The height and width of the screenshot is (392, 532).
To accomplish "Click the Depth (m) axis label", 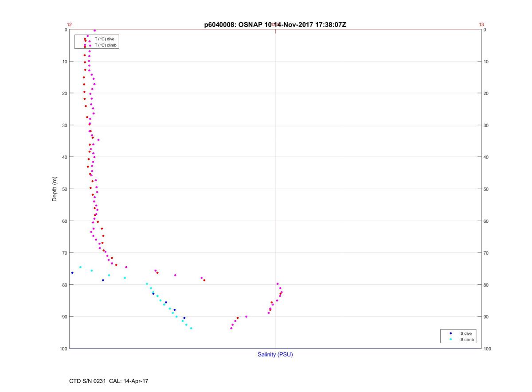I will click(x=55, y=189).
